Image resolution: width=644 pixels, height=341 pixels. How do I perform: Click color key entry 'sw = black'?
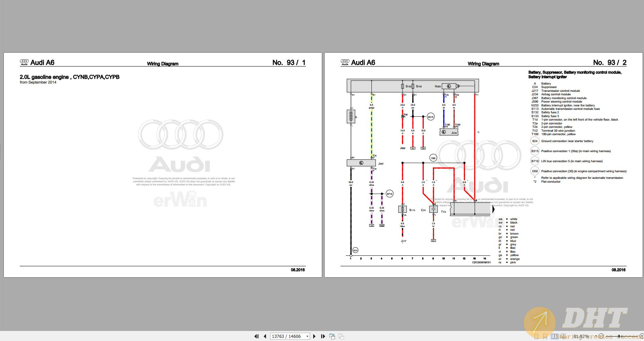pos(508,222)
